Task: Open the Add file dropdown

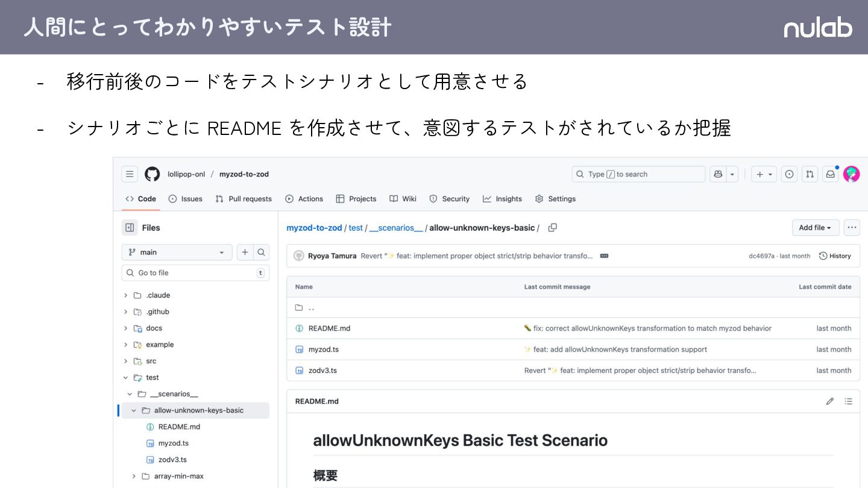Action: [x=815, y=228]
